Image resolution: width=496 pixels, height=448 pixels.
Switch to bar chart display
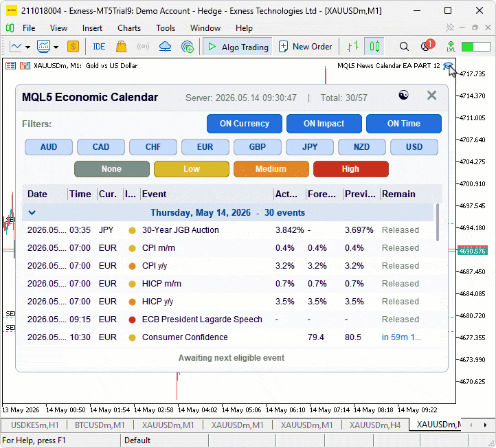pyautogui.click(x=352, y=47)
